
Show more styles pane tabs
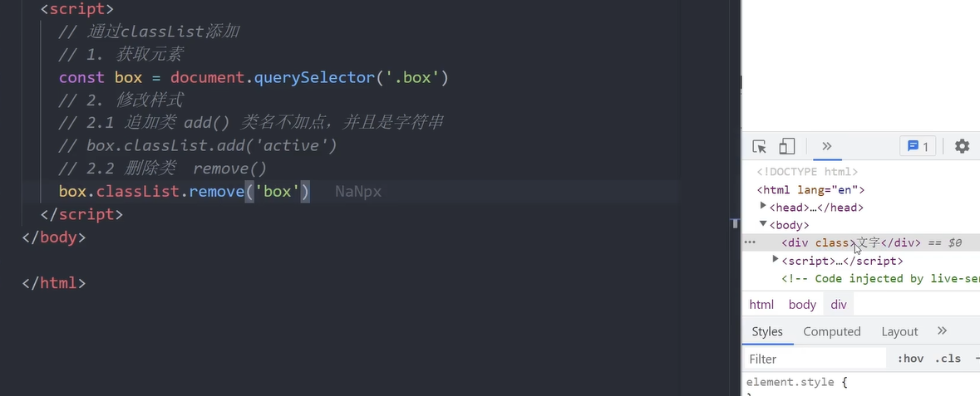click(942, 330)
